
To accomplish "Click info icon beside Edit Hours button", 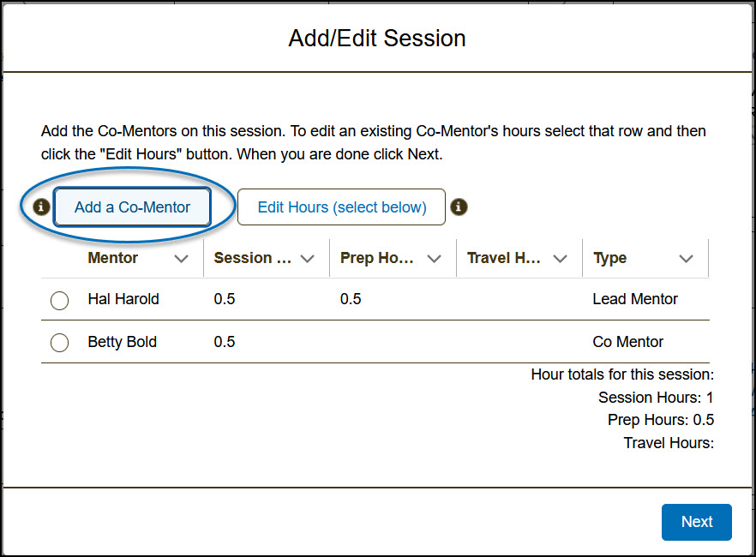I will [x=459, y=207].
